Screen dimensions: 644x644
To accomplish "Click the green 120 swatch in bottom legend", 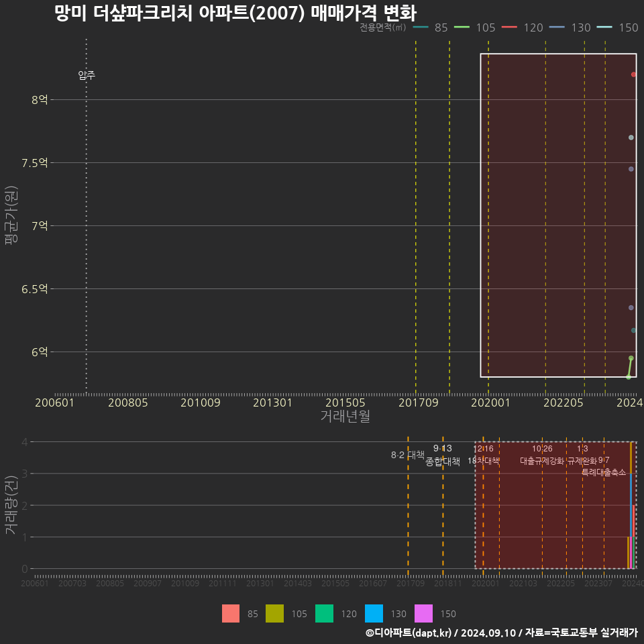I will (x=324, y=614).
